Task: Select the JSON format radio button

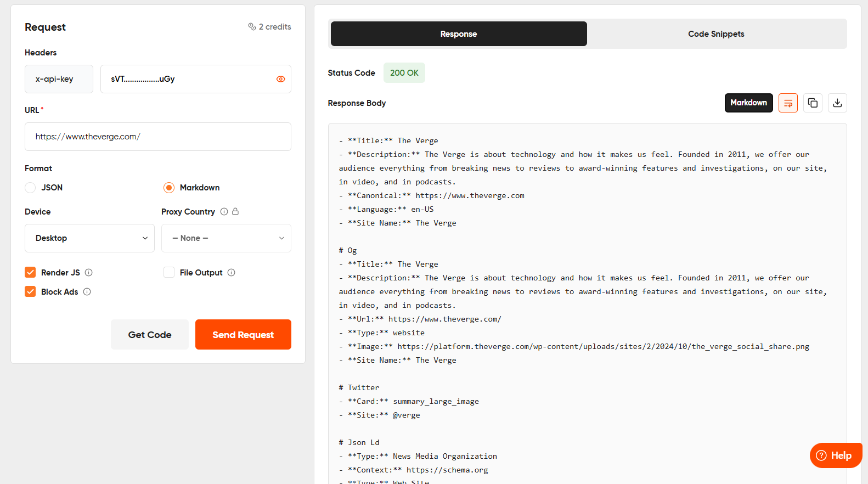Action: 30,188
